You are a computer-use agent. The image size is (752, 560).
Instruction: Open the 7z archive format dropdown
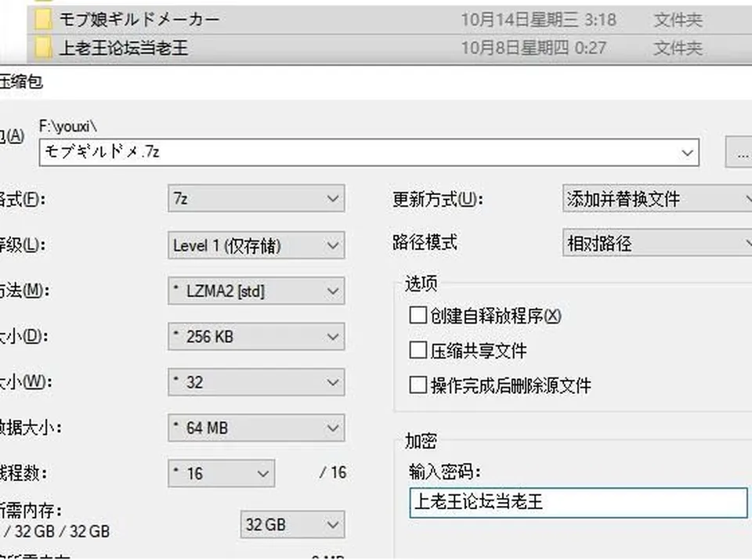(x=256, y=198)
